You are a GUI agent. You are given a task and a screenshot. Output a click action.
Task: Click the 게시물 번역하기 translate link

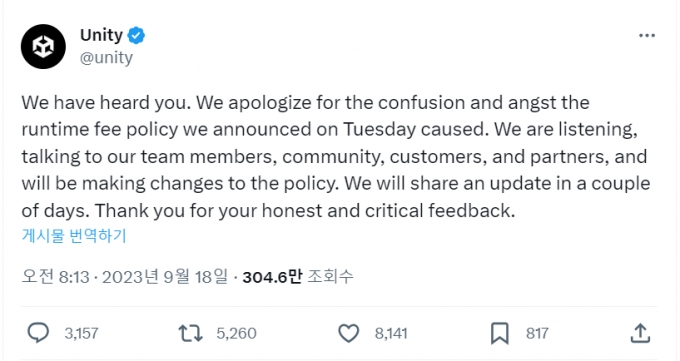click(74, 236)
